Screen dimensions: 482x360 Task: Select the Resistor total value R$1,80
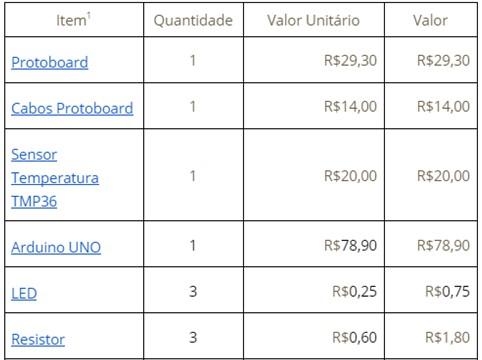(x=447, y=338)
